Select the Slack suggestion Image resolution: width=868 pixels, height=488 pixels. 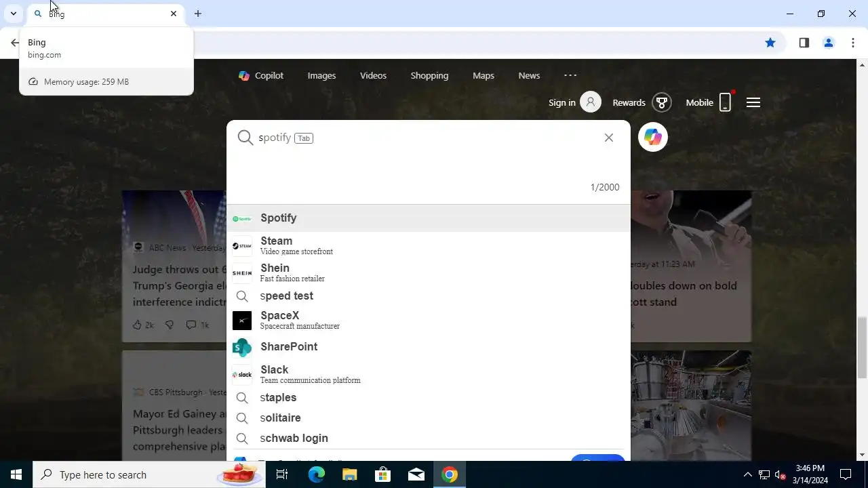(429, 374)
